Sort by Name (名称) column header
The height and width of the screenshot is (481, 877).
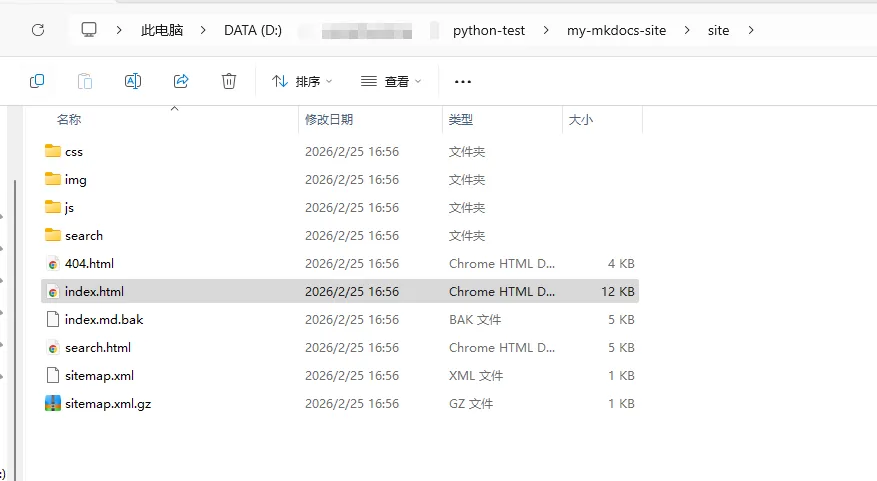click(x=69, y=119)
